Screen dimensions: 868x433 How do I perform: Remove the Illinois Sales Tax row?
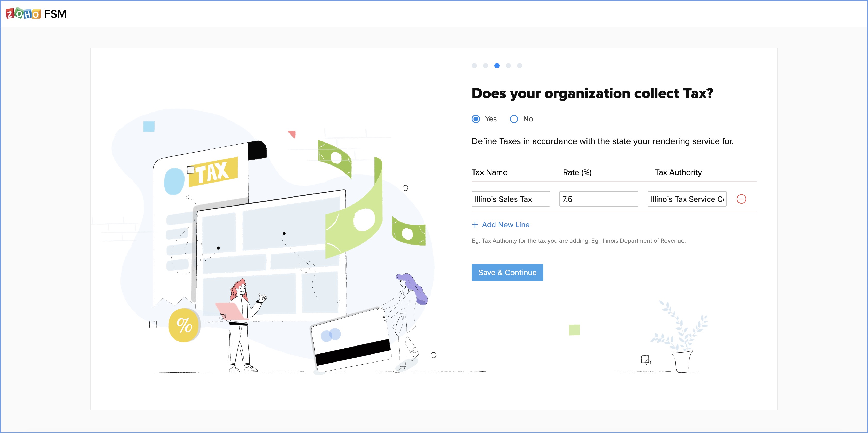pyautogui.click(x=741, y=199)
